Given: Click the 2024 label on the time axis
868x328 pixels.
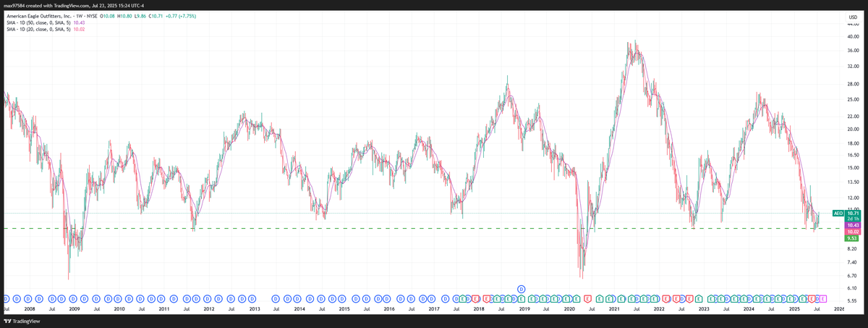Looking at the screenshot, I should tap(749, 309).
